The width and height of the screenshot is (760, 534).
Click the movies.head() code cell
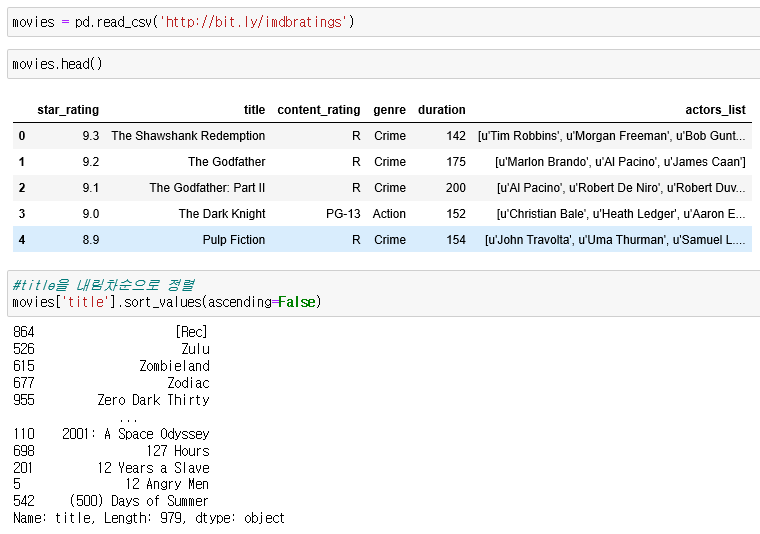(383, 64)
